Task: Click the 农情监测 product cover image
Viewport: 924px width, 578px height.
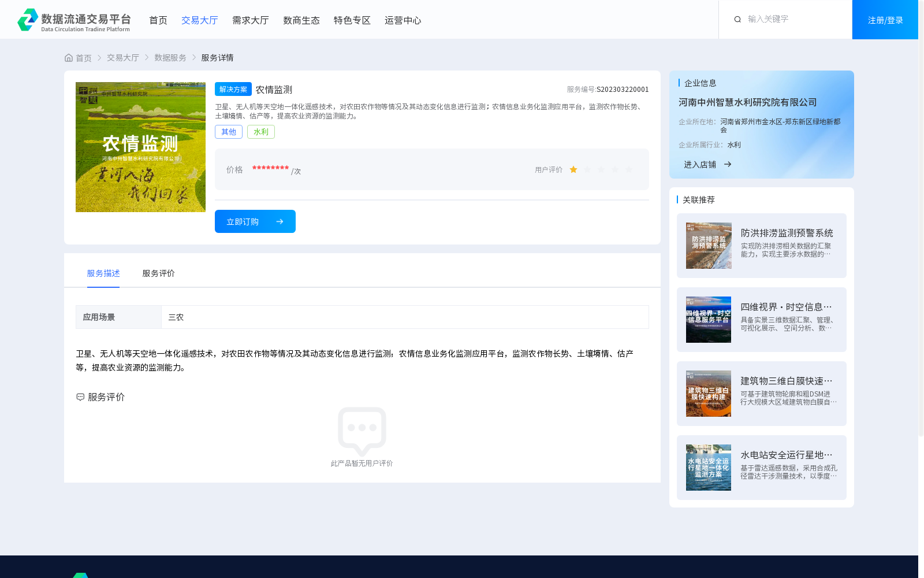Action: (x=140, y=147)
